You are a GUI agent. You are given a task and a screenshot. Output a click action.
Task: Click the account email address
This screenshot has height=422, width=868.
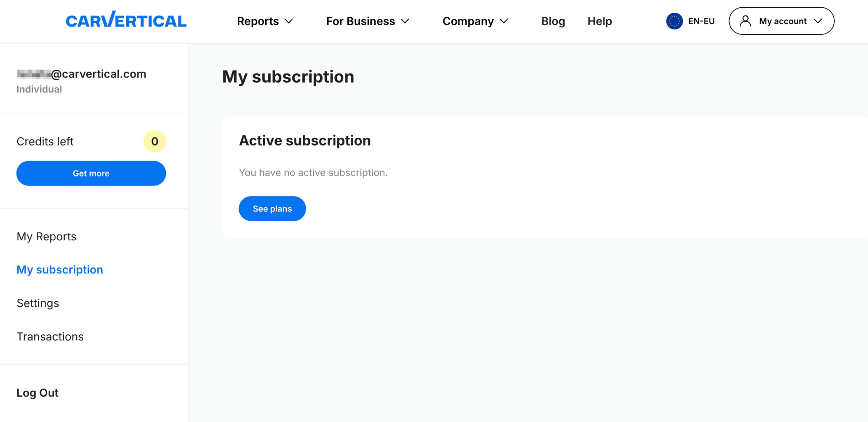point(82,74)
